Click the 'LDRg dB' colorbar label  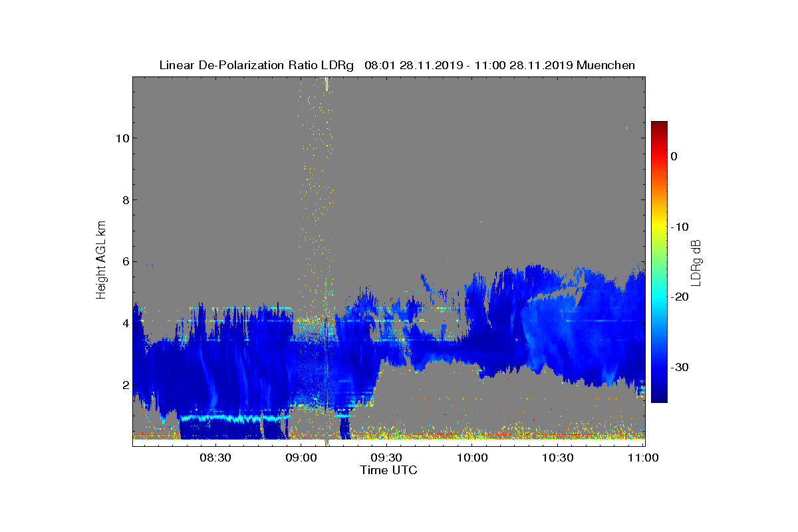(696, 262)
